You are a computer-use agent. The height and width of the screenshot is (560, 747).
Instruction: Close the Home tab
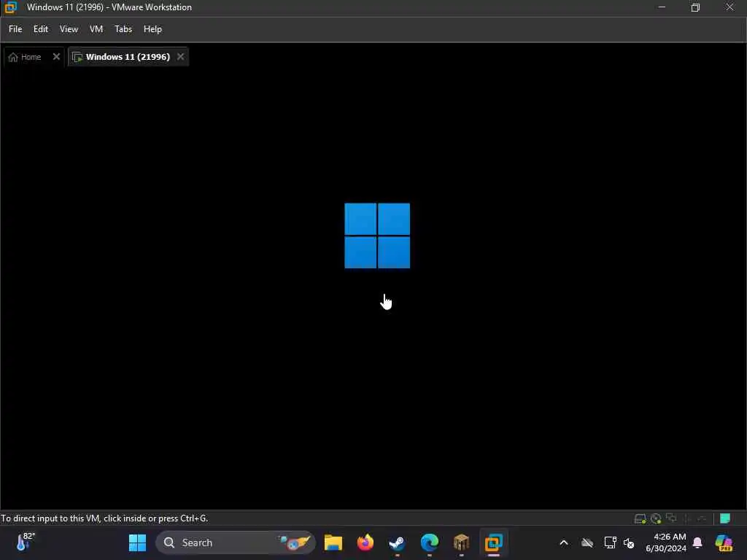(56, 57)
